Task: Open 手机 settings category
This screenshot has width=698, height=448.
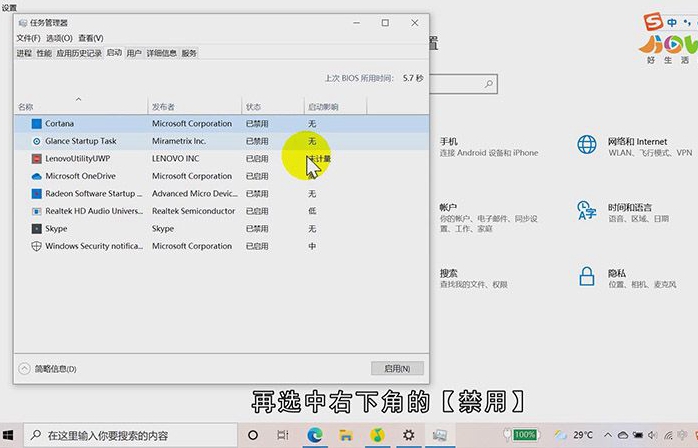Action: (x=489, y=147)
